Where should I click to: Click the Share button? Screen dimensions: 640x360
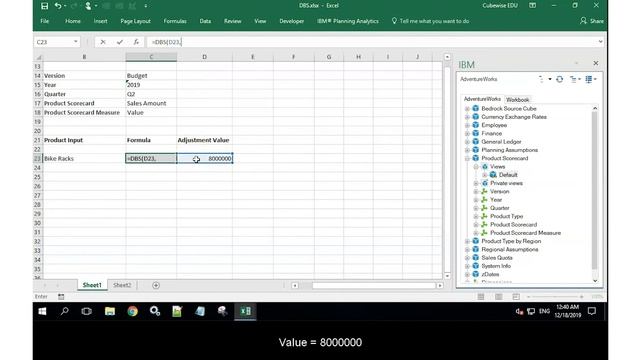click(x=592, y=21)
